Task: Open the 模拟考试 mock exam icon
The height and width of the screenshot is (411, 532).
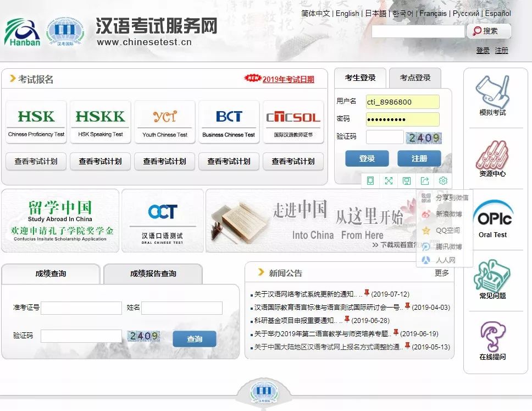Action: [x=492, y=96]
